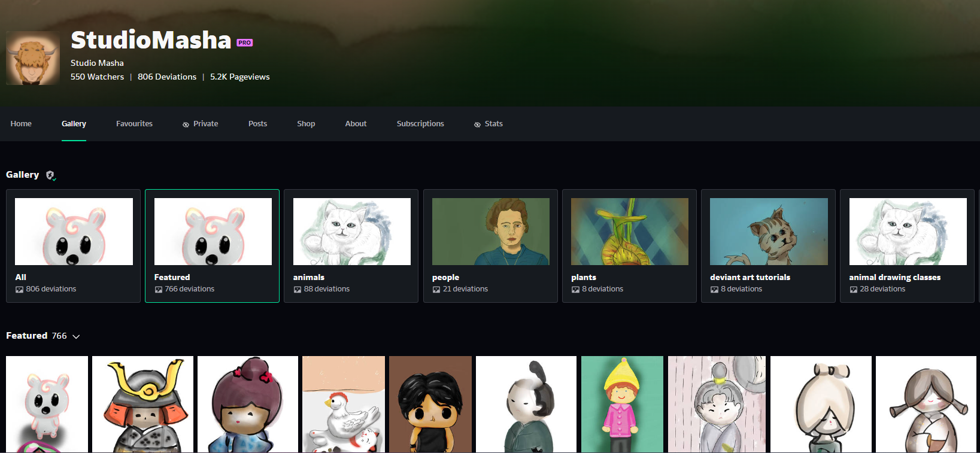Click the shield icon beside Gallery heading
The width and height of the screenshot is (980, 453).
click(51, 175)
